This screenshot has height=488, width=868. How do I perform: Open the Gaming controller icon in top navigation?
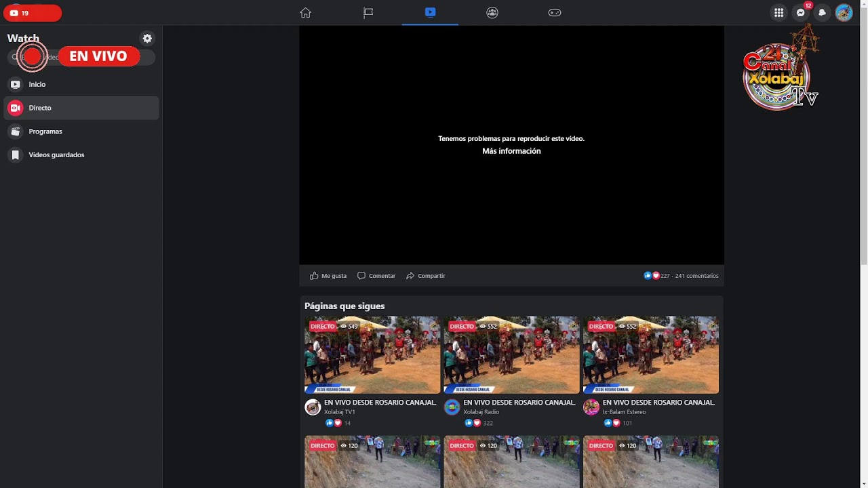pos(555,12)
